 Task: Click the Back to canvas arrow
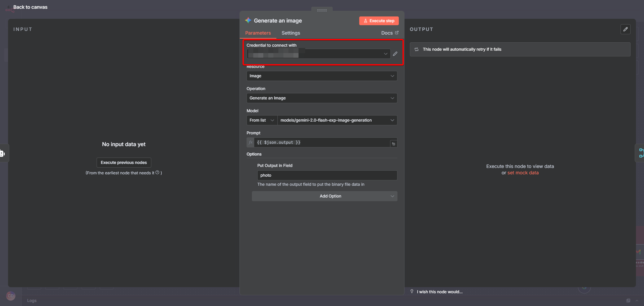pyautogui.click(x=9, y=7)
